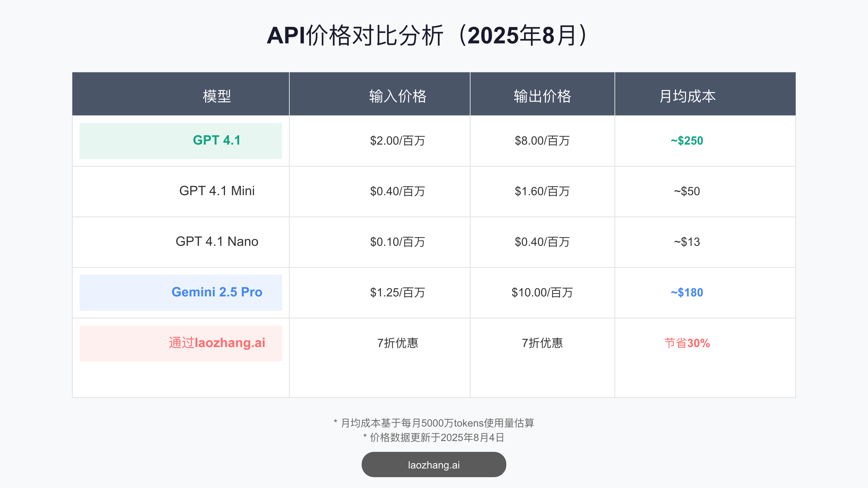Screen dimensions: 868x488
Task: Click the ~$13 monthly cost
Action: (687, 242)
